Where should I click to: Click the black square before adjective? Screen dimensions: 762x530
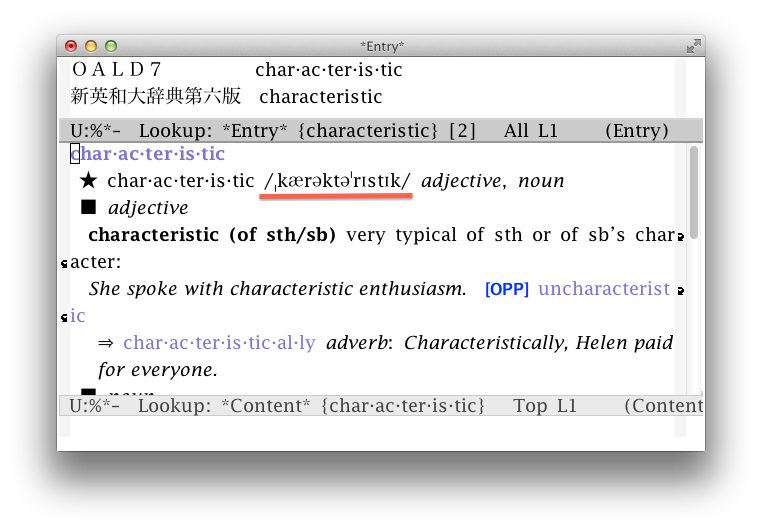(x=88, y=207)
